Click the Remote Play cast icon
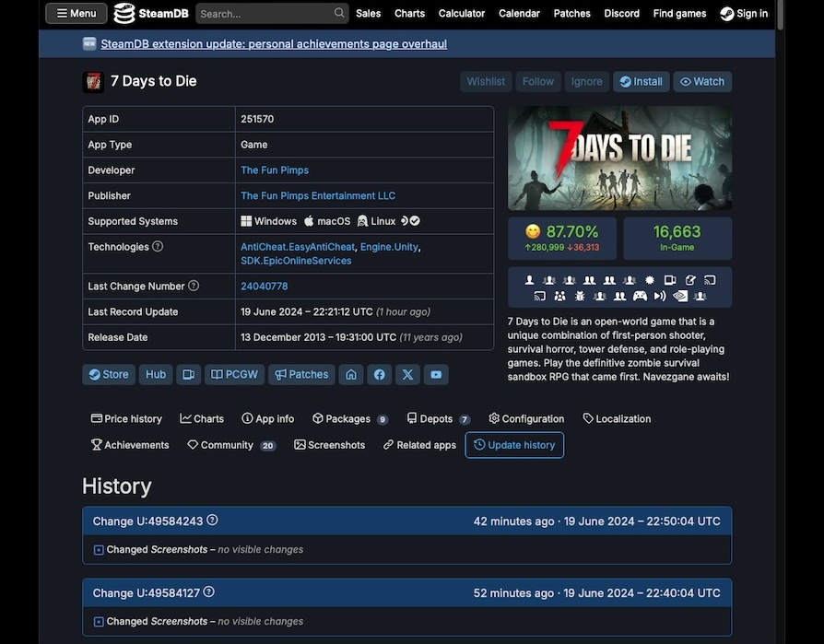This screenshot has width=824, height=644. [x=711, y=279]
